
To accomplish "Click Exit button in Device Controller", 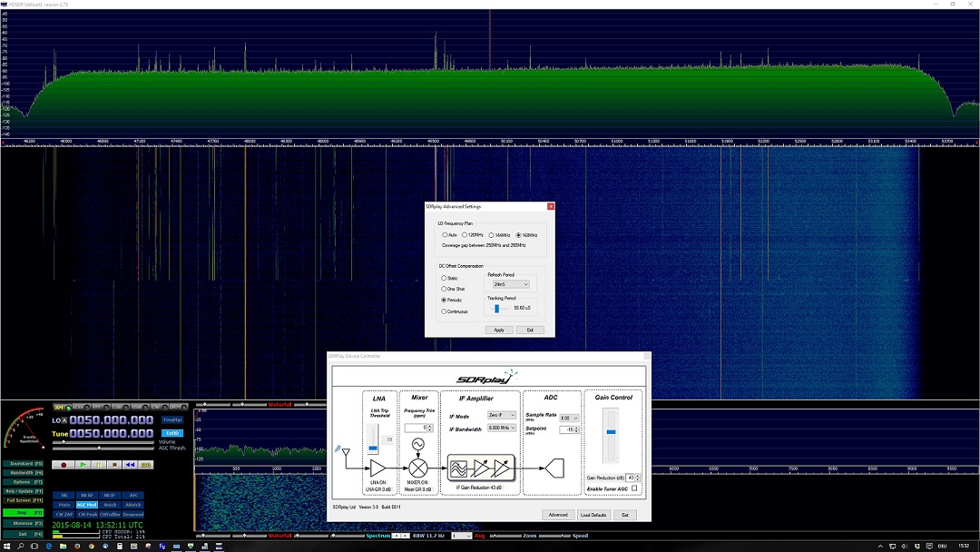I will (x=625, y=515).
